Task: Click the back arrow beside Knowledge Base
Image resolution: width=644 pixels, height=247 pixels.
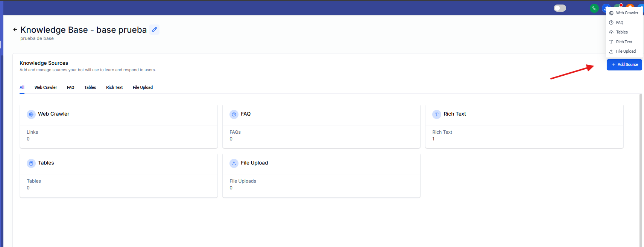Action: [x=15, y=29]
